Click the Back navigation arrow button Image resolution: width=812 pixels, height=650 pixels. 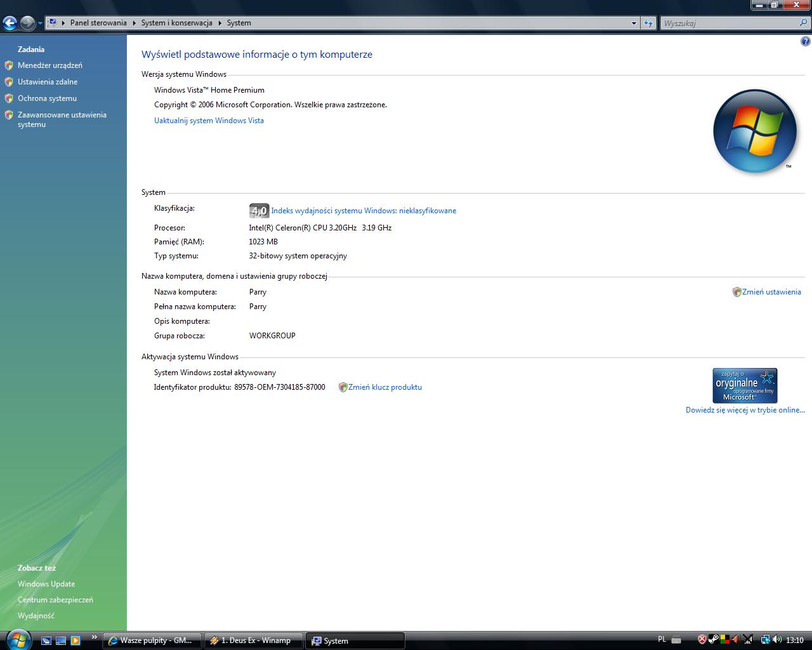(x=10, y=23)
